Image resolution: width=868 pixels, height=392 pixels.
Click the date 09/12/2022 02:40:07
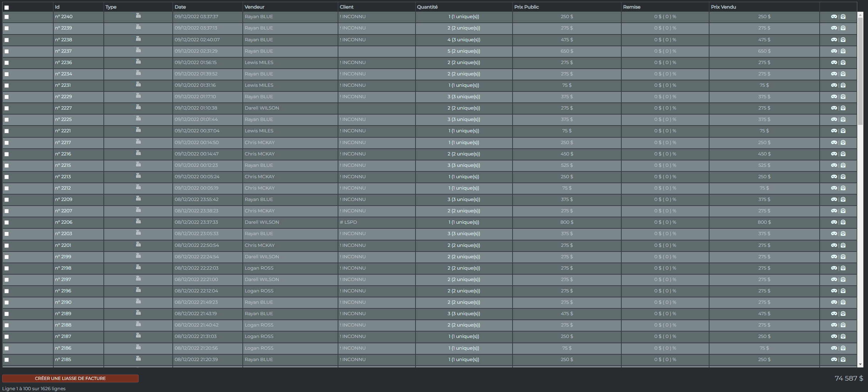[x=197, y=40]
